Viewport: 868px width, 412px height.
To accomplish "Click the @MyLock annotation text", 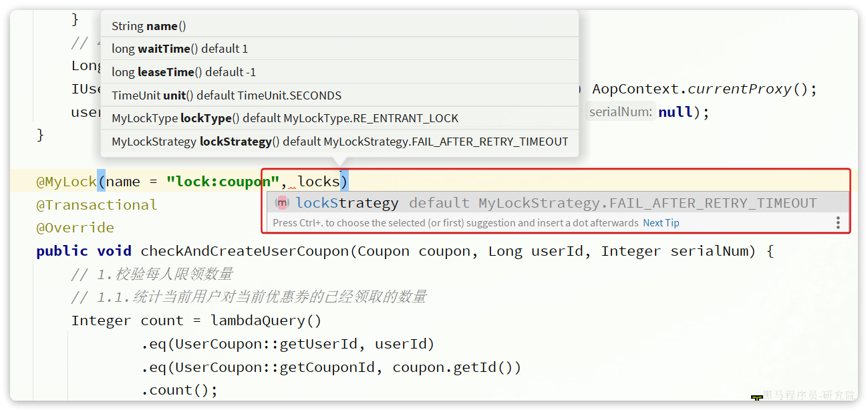I will click(67, 181).
